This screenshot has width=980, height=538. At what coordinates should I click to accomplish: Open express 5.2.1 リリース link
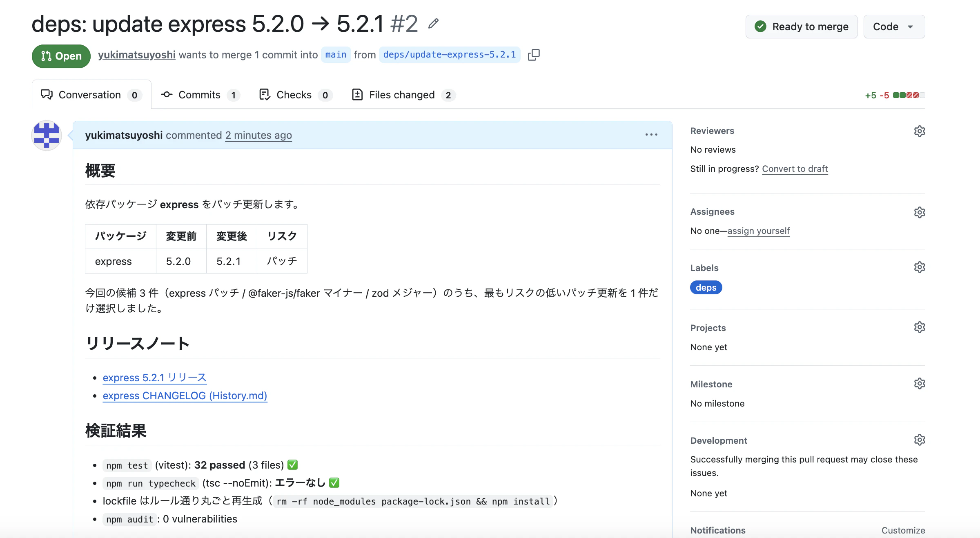pos(154,378)
